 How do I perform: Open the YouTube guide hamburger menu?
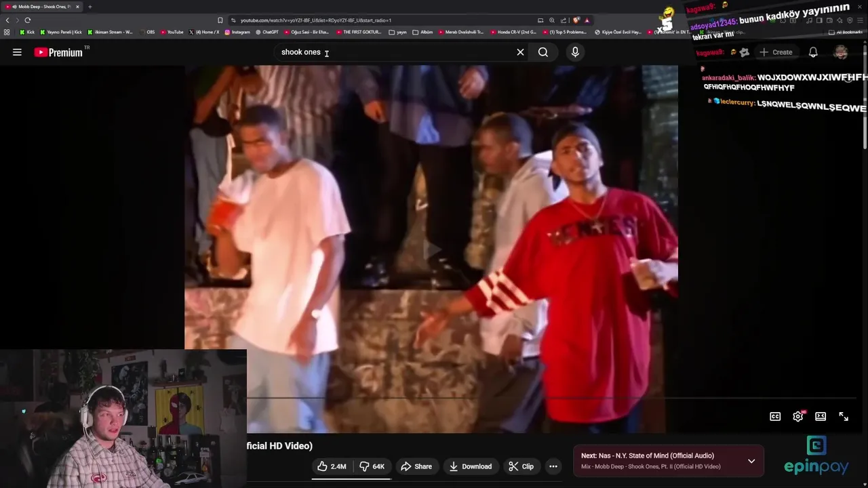[x=17, y=52]
